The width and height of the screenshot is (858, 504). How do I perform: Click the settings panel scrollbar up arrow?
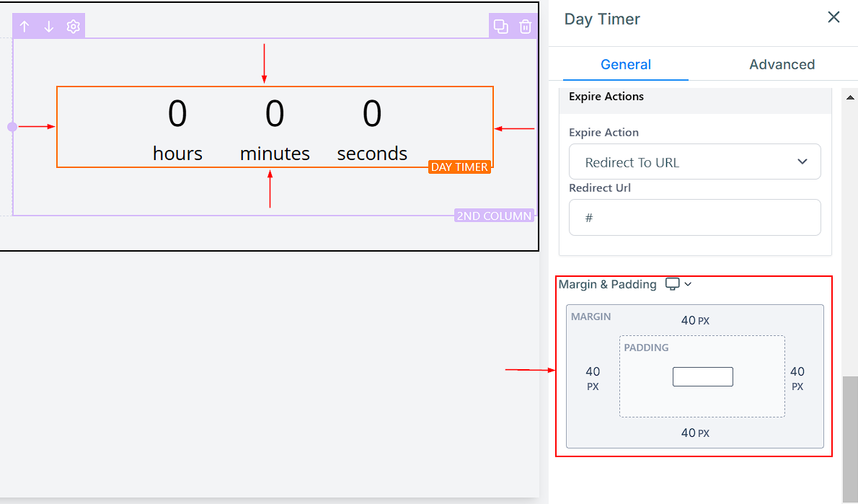pos(850,97)
